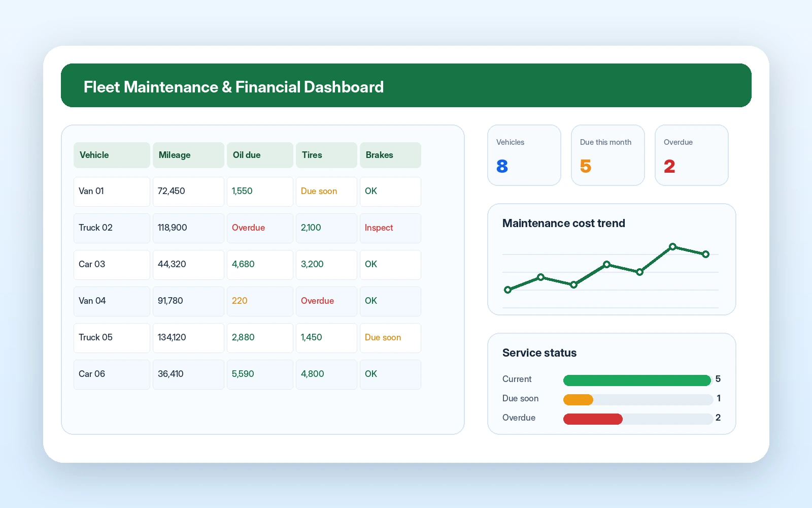Screen dimensions: 812x508
Task: Click the orange Due soon status bar
Action: [578, 400]
